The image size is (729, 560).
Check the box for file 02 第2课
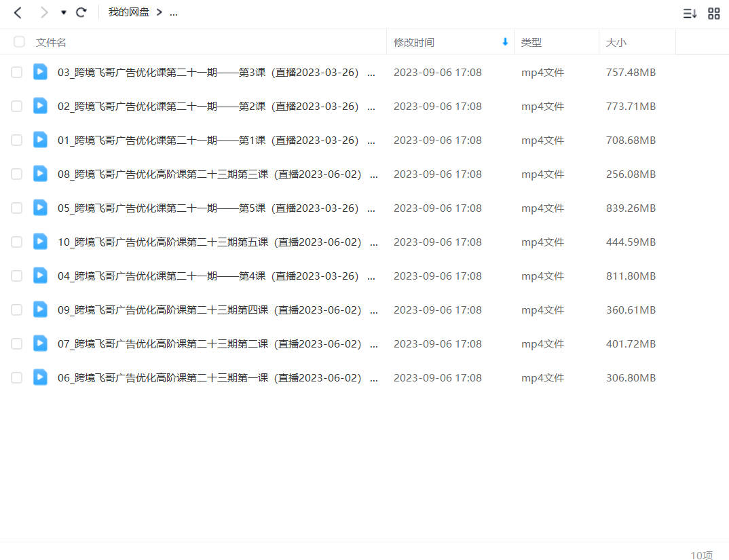pyautogui.click(x=16, y=106)
